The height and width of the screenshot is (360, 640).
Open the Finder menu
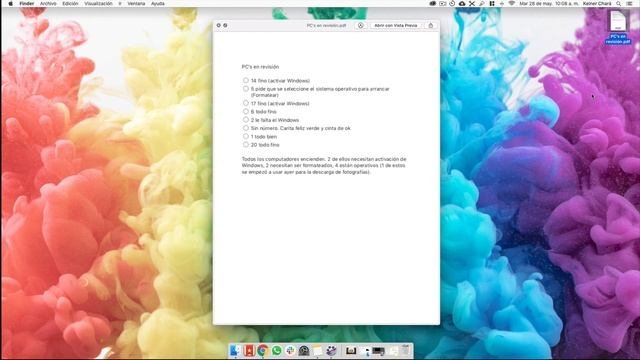(x=27, y=4)
